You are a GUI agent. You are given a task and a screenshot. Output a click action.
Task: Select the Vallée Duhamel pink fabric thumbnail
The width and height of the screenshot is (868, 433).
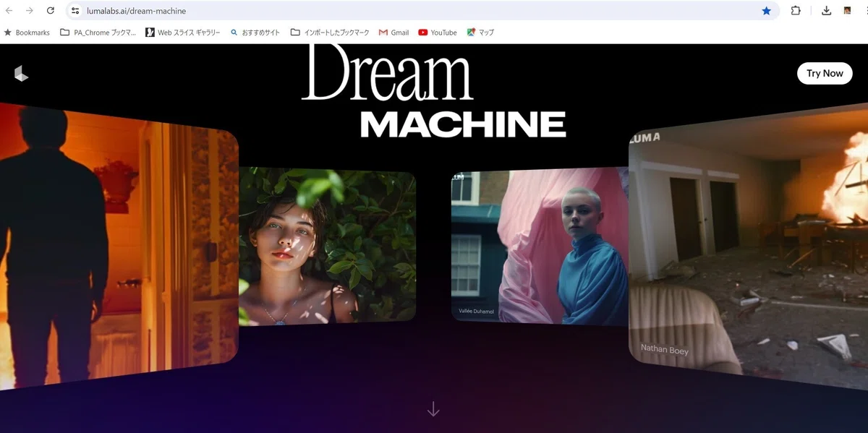pyautogui.click(x=540, y=246)
